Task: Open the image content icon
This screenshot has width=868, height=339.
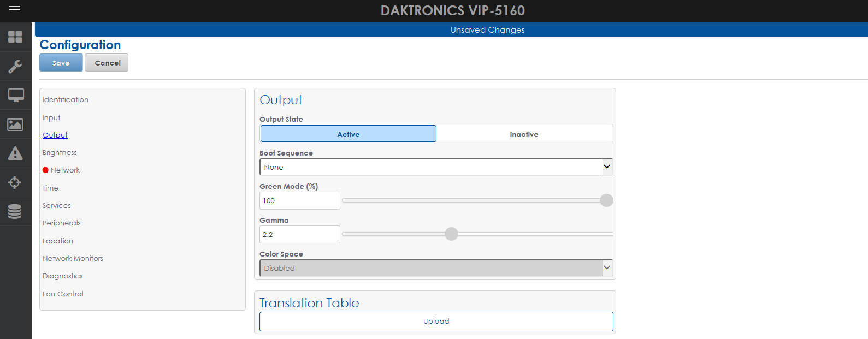Action: pyautogui.click(x=15, y=124)
